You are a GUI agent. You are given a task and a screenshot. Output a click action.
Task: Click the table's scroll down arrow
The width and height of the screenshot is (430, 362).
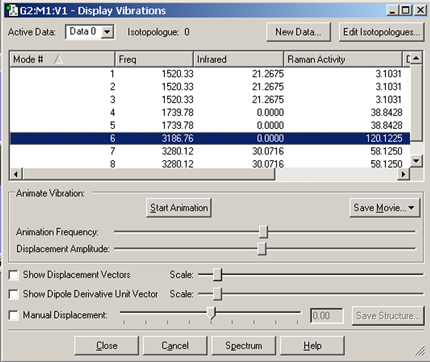click(416, 161)
